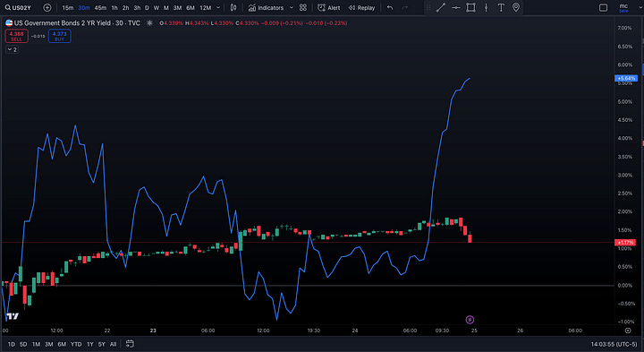Select the text annotation tool
This screenshot has width=644, height=352.
501,7
